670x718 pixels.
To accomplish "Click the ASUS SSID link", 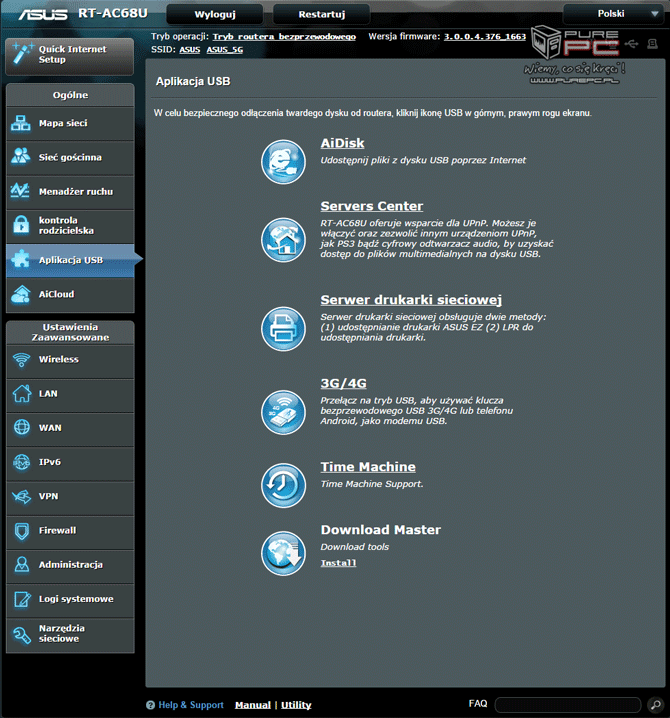I will pyautogui.click(x=190, y=49).
